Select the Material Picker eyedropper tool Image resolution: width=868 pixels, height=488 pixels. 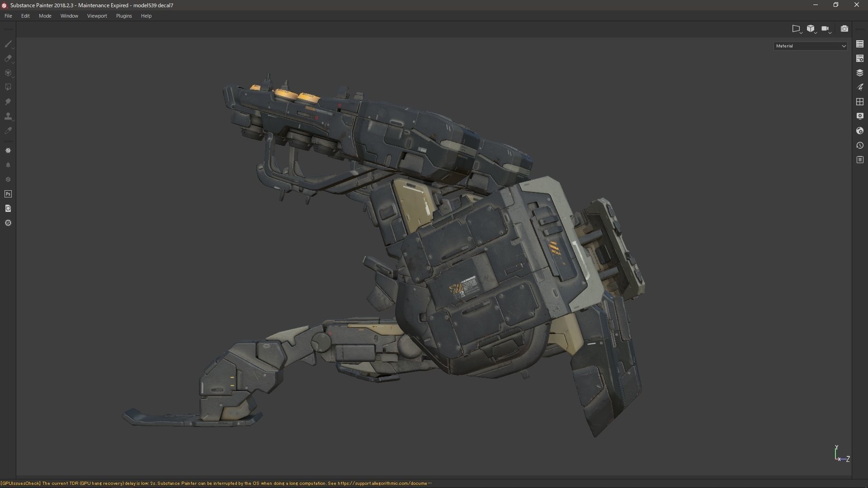[8, 131]
